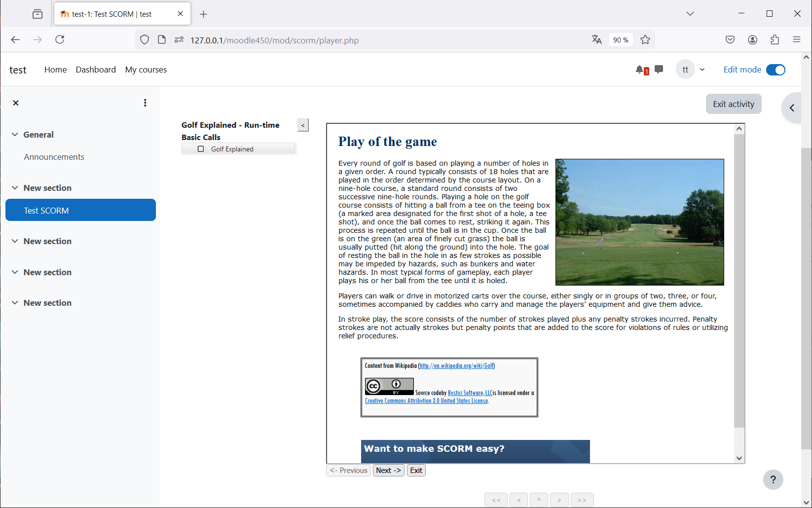Click the page's main vertical scrollbar
Screen dimensions: 812x508
point(807,298)
